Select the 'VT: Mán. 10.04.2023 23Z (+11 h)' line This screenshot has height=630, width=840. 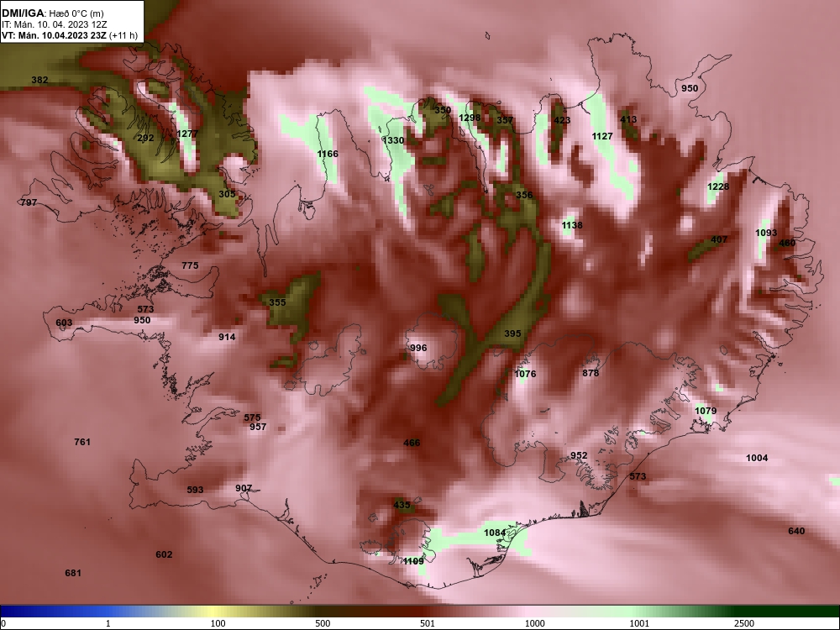(70, 36)
